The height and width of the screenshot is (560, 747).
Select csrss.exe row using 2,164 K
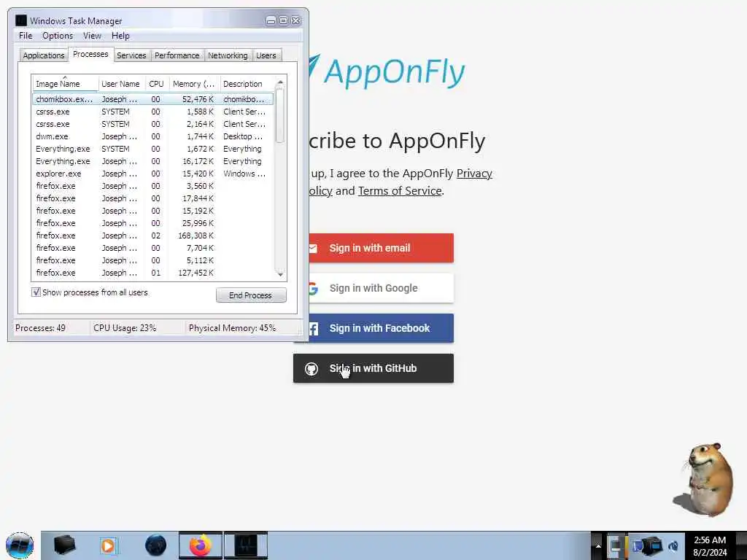coord(153,124)
